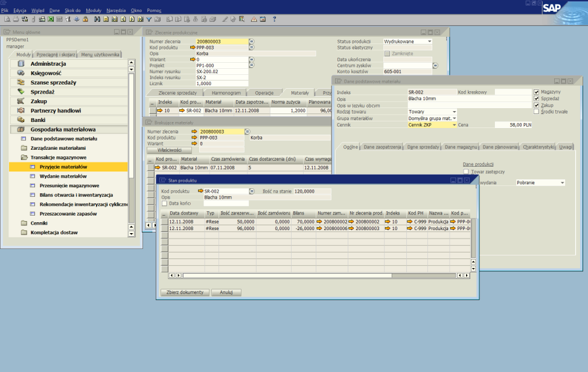588x372 pixels.
Task: Click the blue question mark help icon
Action: coord(275,19)
